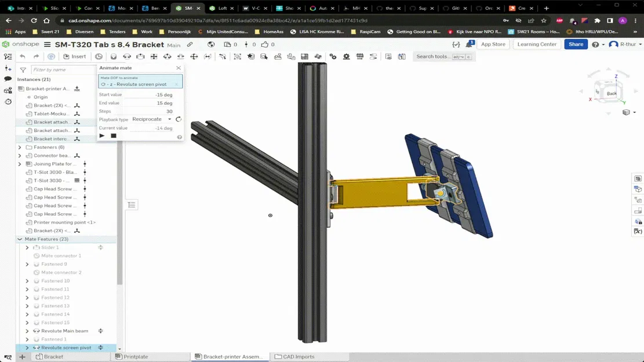Open the comments panel icon
Viewport: 644px width, 362px height.
(x=8, y=79)
